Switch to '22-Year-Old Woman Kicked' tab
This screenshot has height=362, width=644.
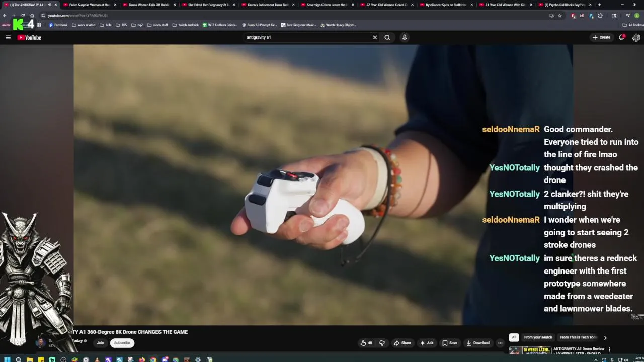point(386,5)
